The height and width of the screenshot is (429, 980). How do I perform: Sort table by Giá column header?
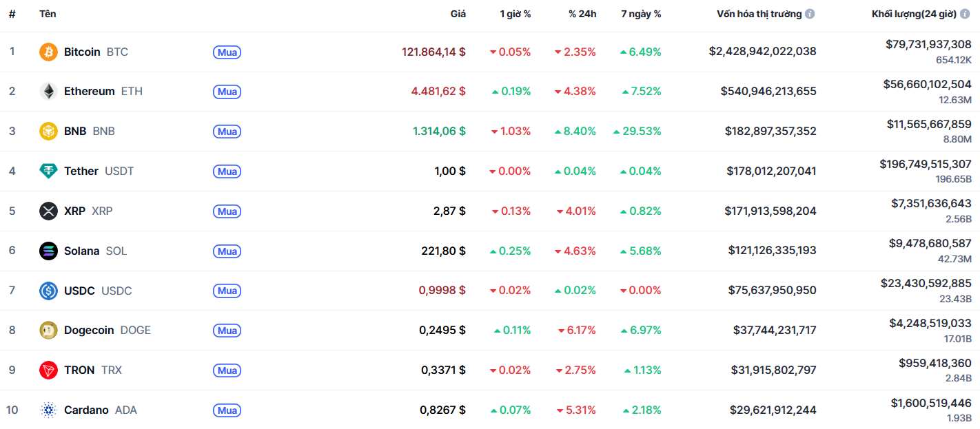click(x=458, y=14)
